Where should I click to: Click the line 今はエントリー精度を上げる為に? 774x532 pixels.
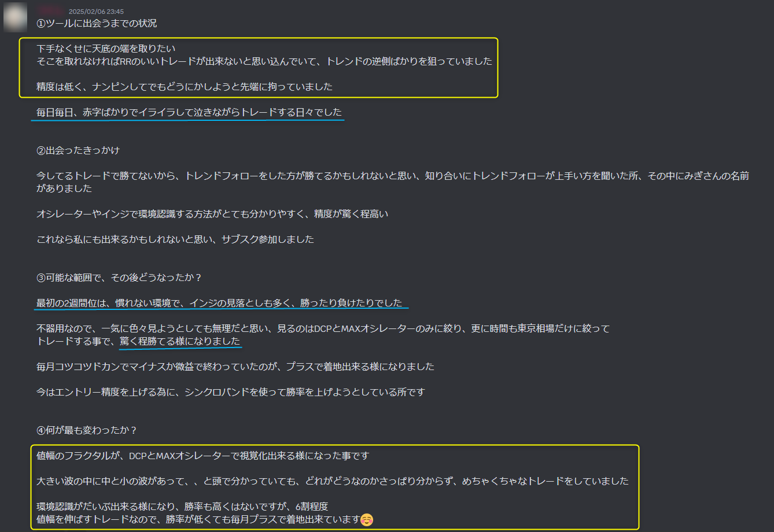[x=231, y=392]
